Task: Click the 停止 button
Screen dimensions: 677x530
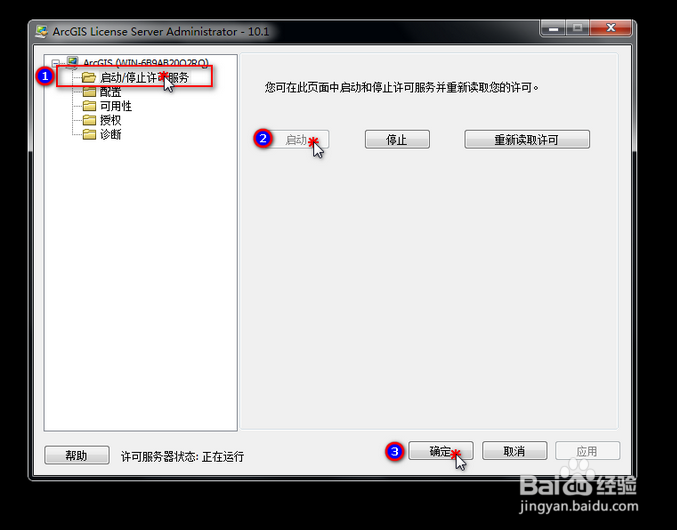Action: pyautogui.click(x=397, y=139)
